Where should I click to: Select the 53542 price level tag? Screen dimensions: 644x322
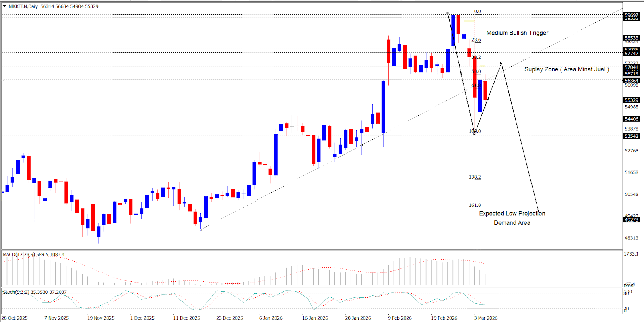[631, 136]
